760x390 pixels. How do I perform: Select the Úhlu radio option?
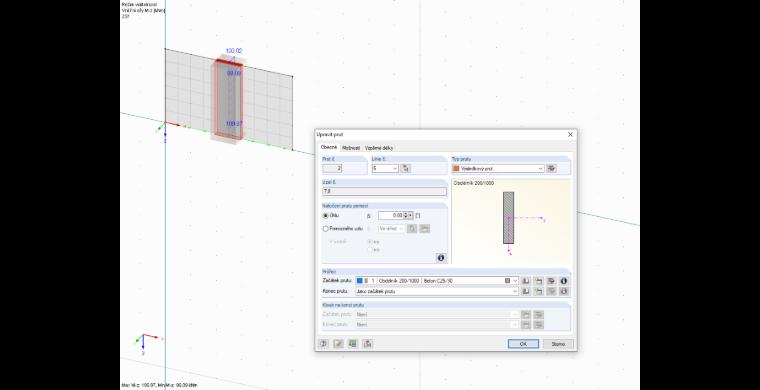326,215
